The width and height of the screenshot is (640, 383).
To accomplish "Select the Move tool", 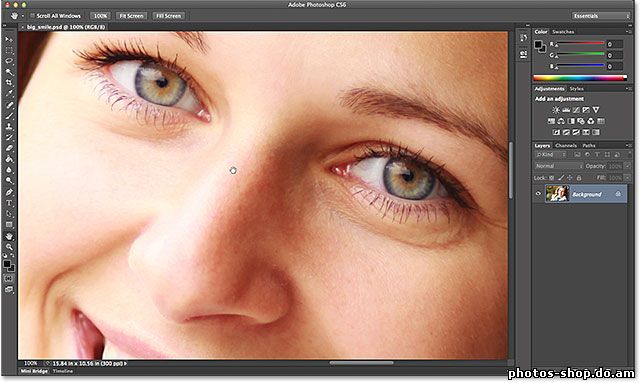I will click(x=9, y=39).
